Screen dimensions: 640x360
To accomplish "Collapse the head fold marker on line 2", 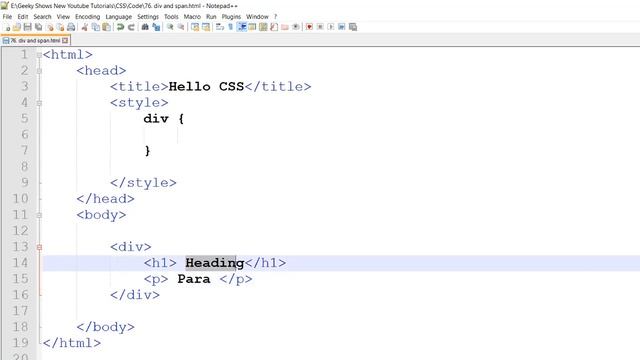I will 39,71.
